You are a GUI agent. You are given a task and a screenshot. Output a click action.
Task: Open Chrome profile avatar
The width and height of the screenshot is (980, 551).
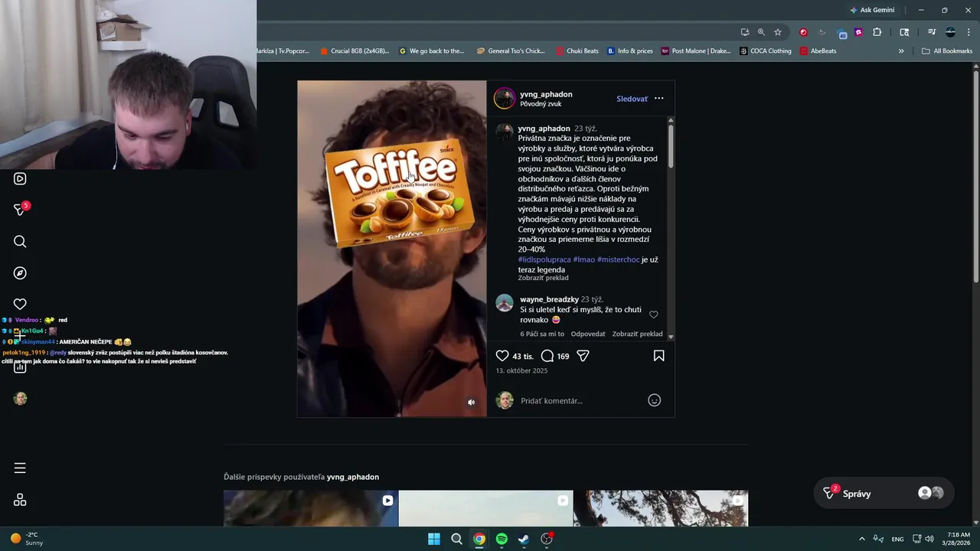coord(950,32)
